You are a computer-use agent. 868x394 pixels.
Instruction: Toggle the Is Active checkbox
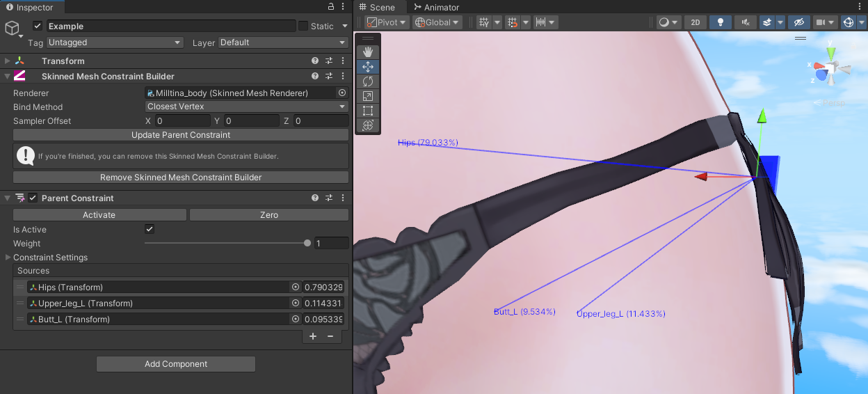tap(149, 229)
